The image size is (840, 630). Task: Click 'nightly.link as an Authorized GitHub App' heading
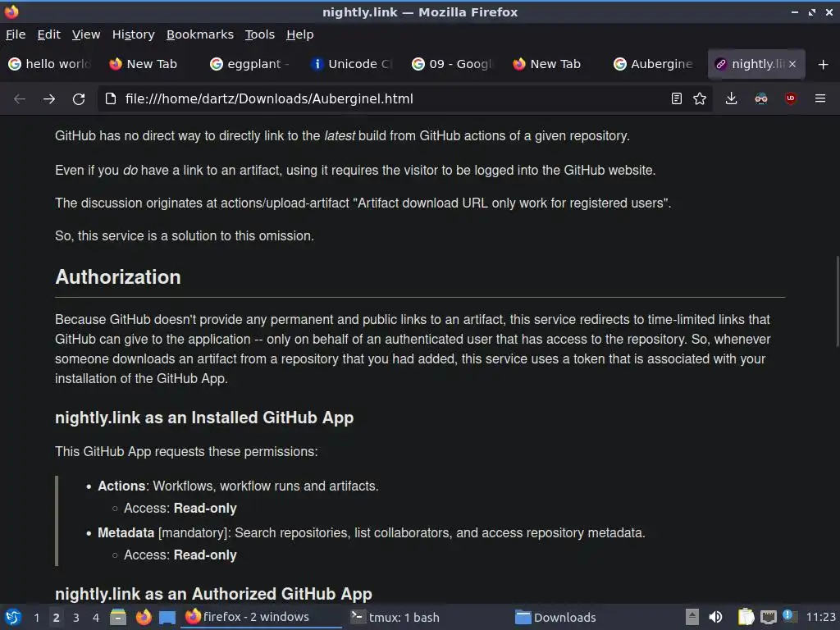pyautogui.click(x=213, y=594)
